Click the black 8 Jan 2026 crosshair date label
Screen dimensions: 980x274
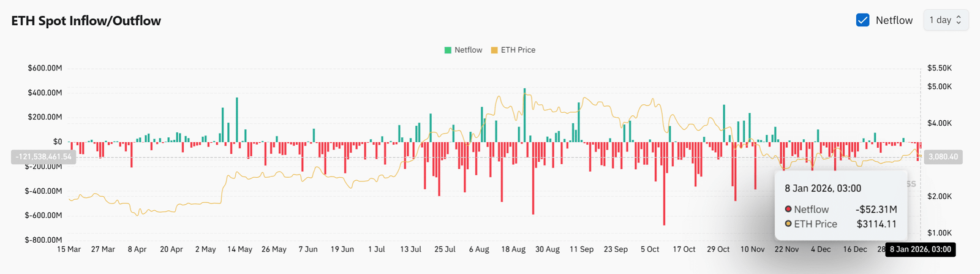pos(920,249)
